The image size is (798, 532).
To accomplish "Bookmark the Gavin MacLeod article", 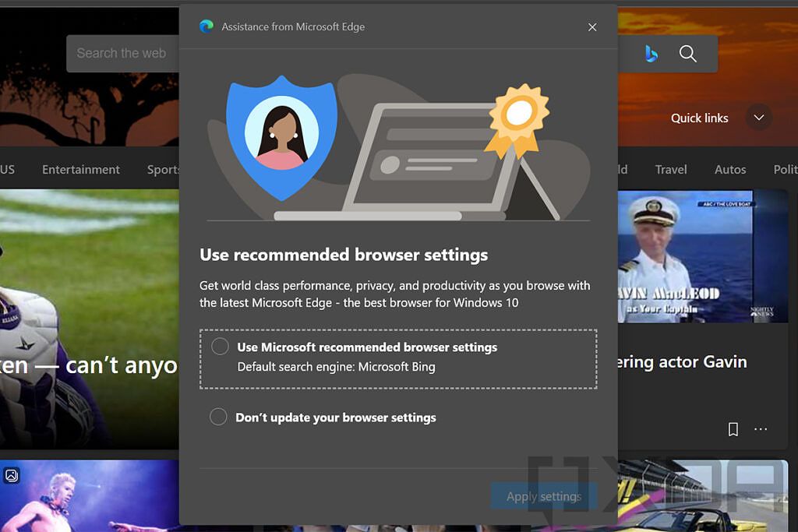I will [733, 428].
